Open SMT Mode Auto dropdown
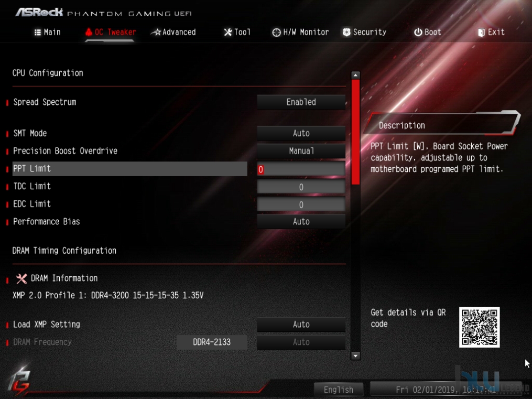 pos(301,133)
